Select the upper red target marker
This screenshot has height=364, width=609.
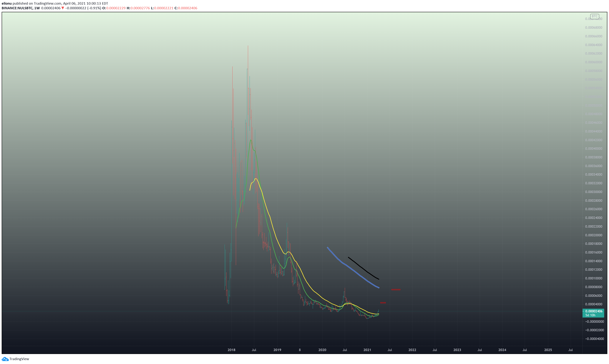396,290
